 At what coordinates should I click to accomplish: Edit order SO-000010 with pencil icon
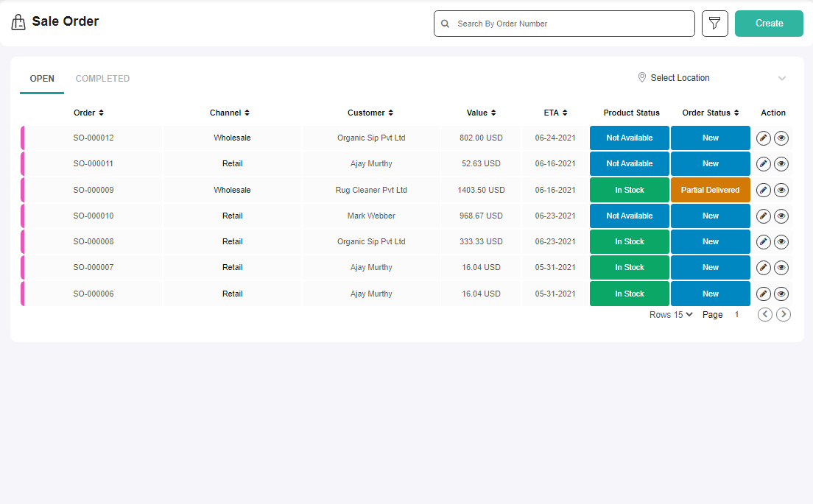point(763,216)
